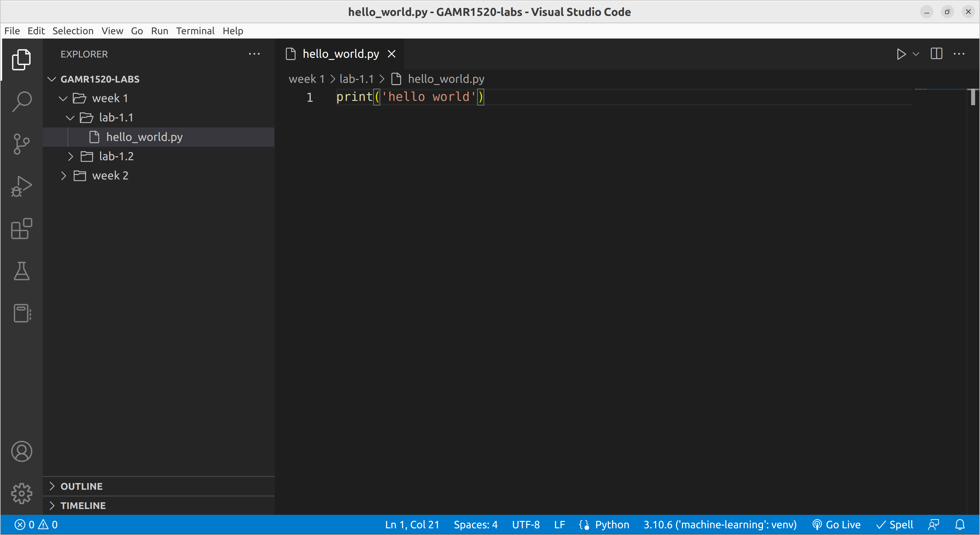
Task: Open notifications bell in status bar
Action: (x=960, y=525)
